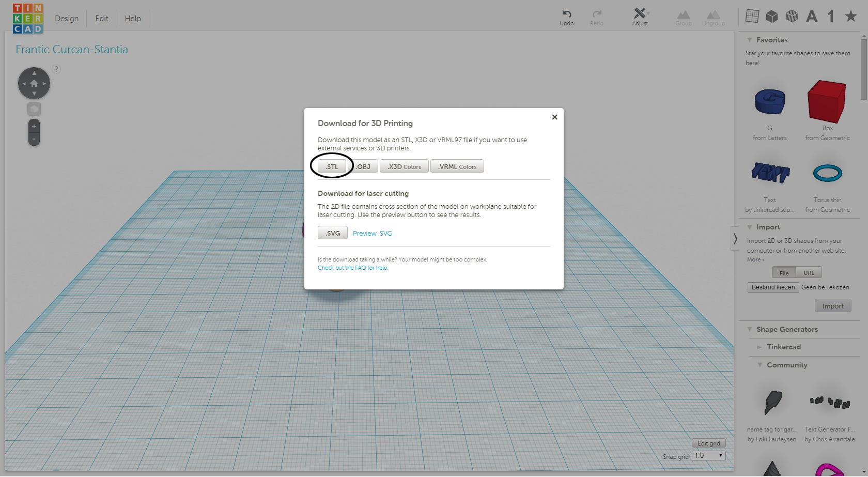This screenshot has width=868, height=477.
Task: Open the Letters shapes icon A
Action: coord(812,17)
